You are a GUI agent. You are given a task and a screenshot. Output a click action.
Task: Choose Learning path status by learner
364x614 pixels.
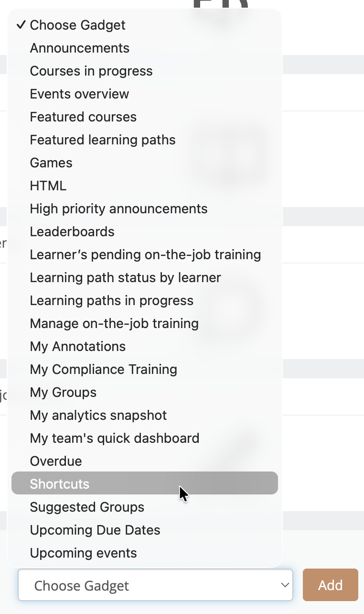(125, 278)
